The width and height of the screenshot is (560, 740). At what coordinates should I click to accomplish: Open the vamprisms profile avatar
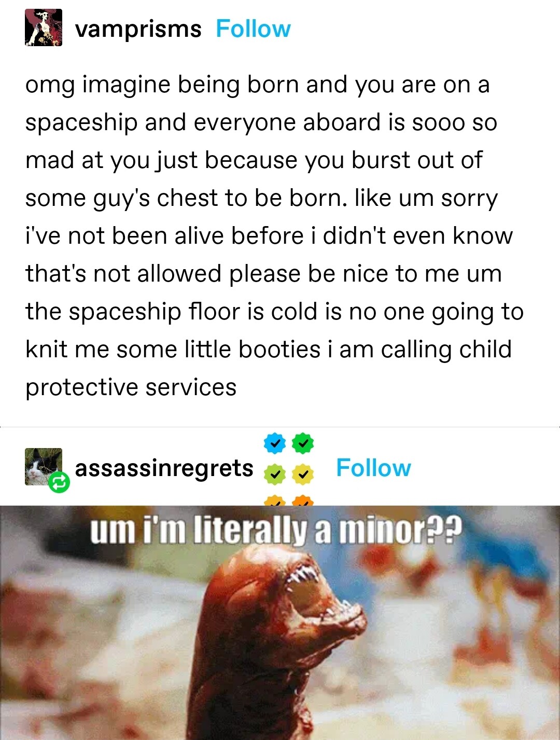[x=44, y=27]
